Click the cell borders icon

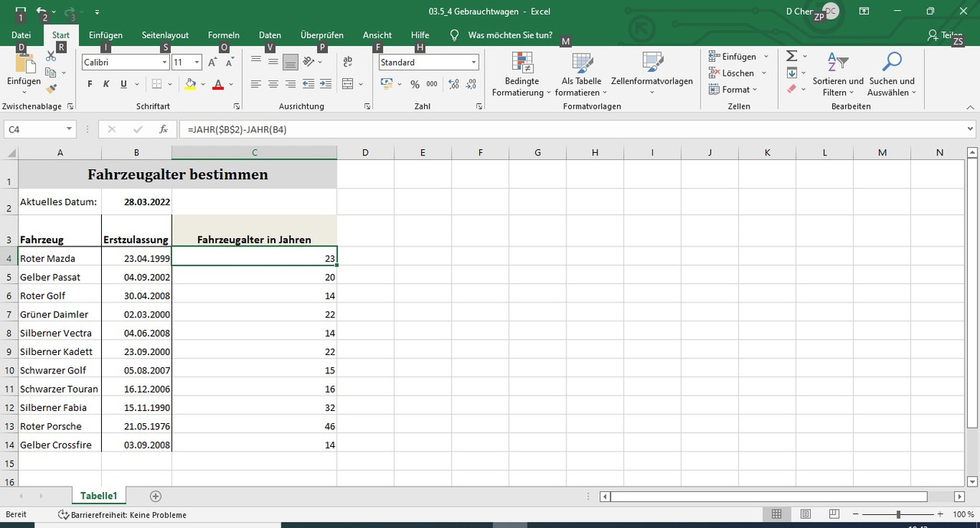pos(156,84)
